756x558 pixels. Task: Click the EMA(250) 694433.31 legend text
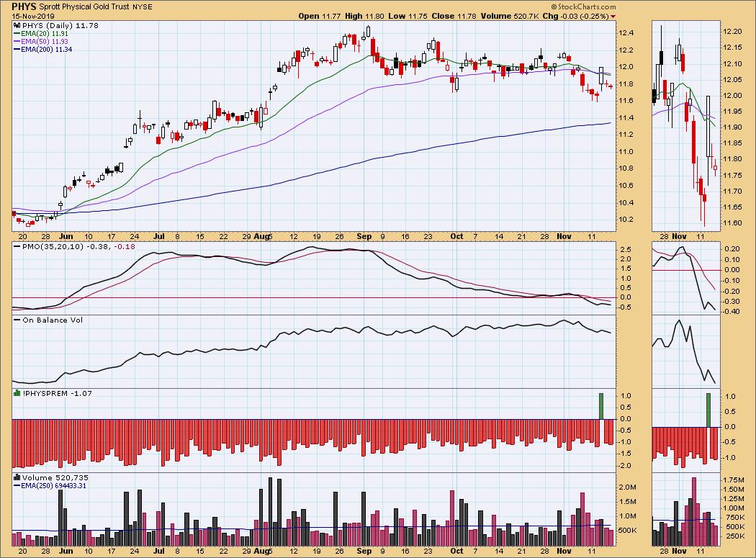[x=53, y=486]
